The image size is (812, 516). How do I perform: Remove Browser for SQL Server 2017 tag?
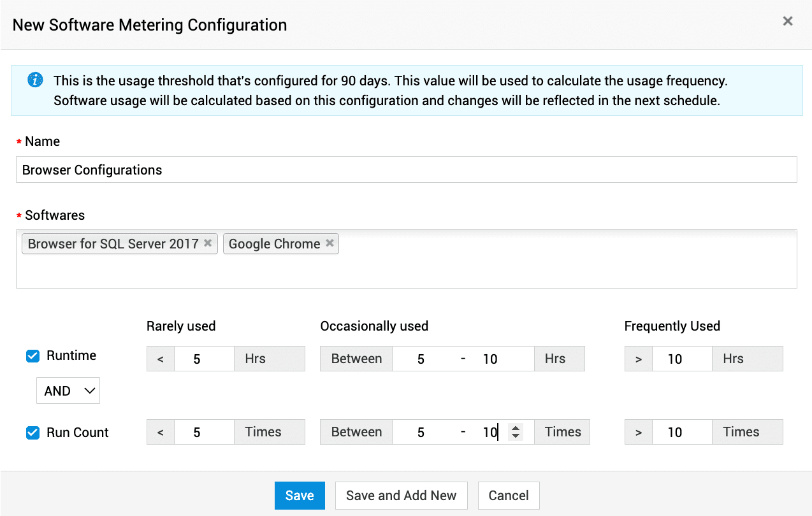pos(208,243)
